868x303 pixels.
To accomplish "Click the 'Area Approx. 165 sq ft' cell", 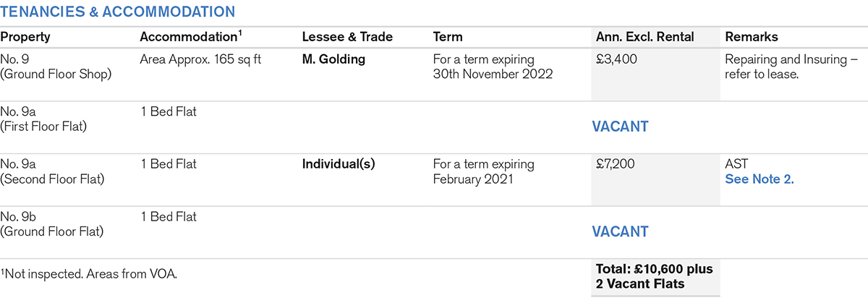I will [x=200, y=59].
